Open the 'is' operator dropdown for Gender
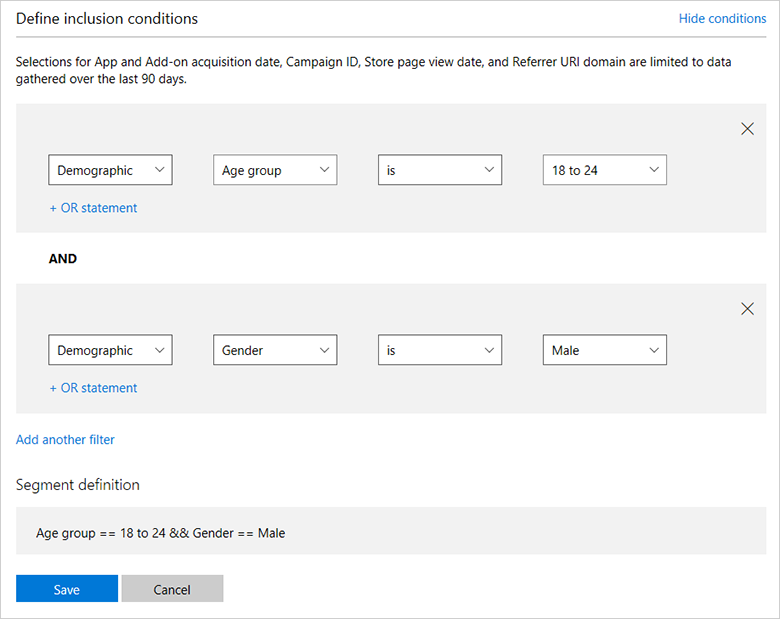 [x=440, y=350]
